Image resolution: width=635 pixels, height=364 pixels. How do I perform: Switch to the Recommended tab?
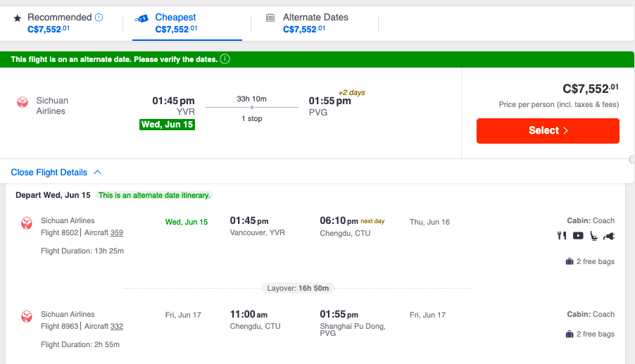click(x=59, y=23)
